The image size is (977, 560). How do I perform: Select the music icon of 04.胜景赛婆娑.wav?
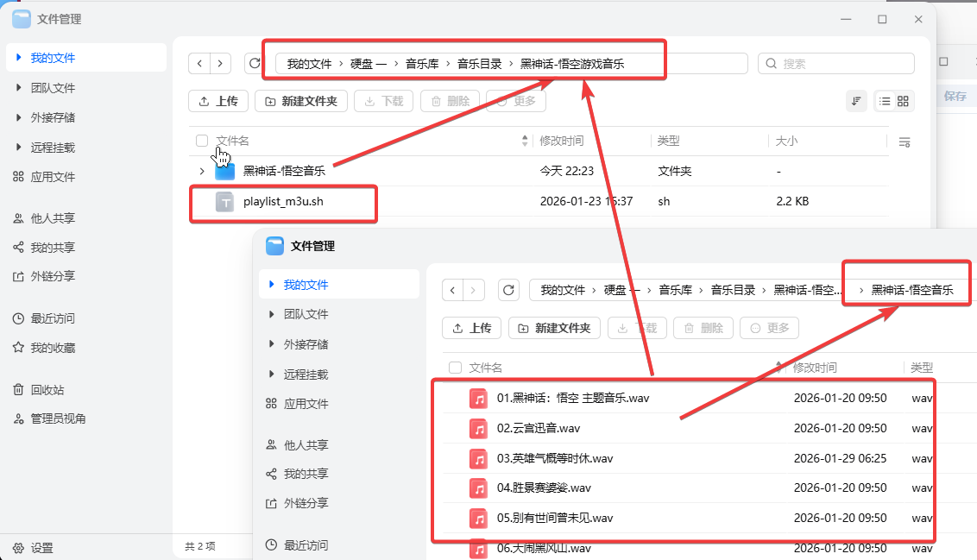(x=478, y=488)
